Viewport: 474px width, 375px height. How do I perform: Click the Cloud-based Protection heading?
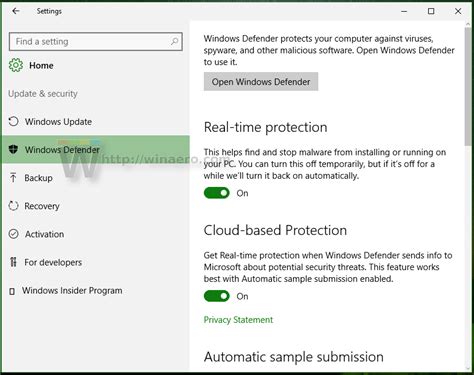pyautogui.click(x=275, y=230)
